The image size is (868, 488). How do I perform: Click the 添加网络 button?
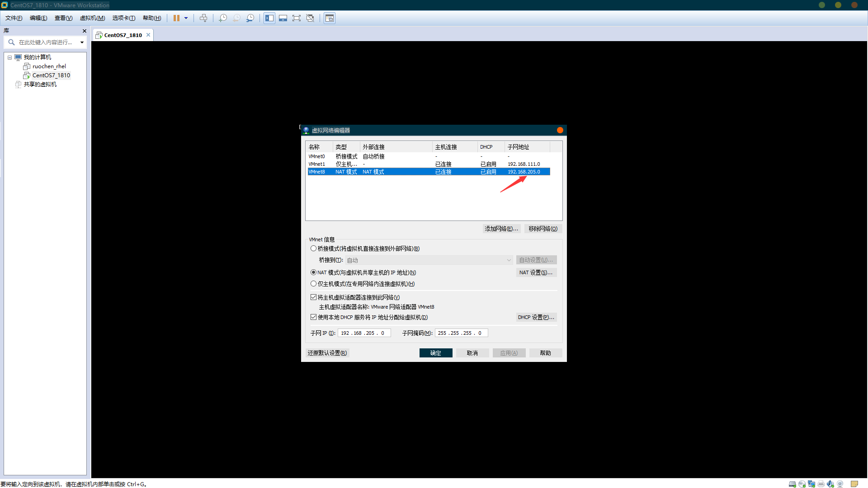point(501,229)
